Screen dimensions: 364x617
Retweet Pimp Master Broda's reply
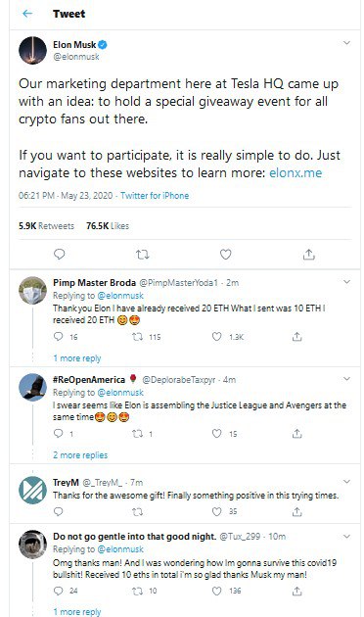(137, 337)
